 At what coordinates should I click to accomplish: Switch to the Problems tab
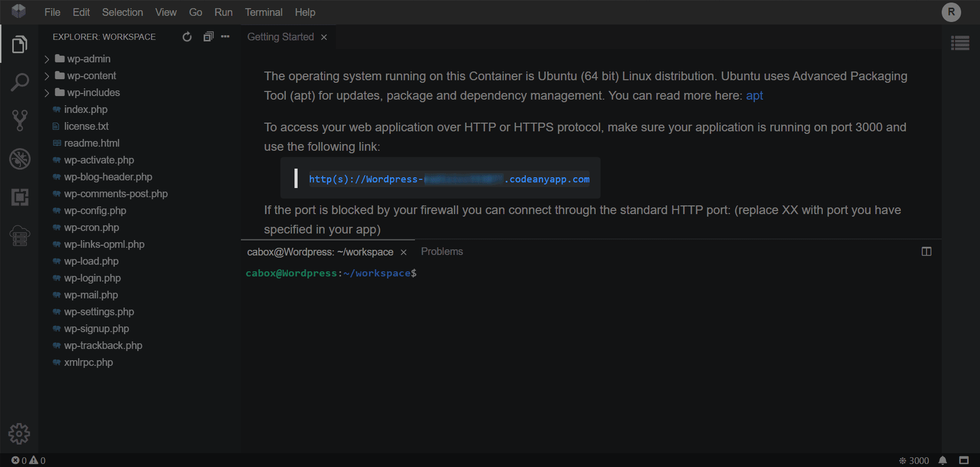point(442,251)
